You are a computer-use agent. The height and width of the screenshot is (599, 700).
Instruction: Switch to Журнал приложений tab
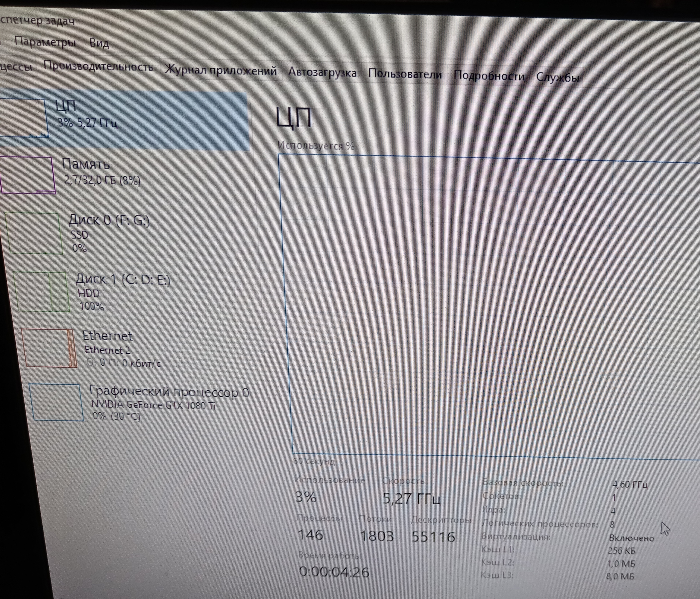[221, 71]
